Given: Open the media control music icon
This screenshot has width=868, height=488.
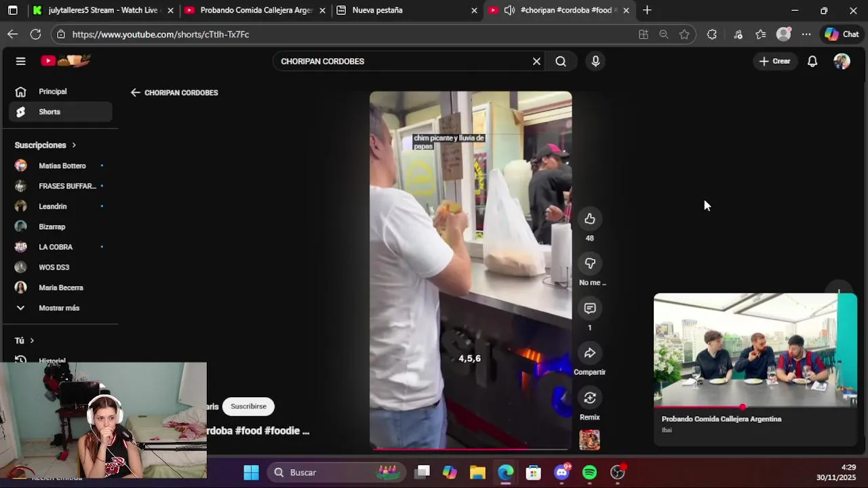Looking at the screenshot, I should click(738, 34).
